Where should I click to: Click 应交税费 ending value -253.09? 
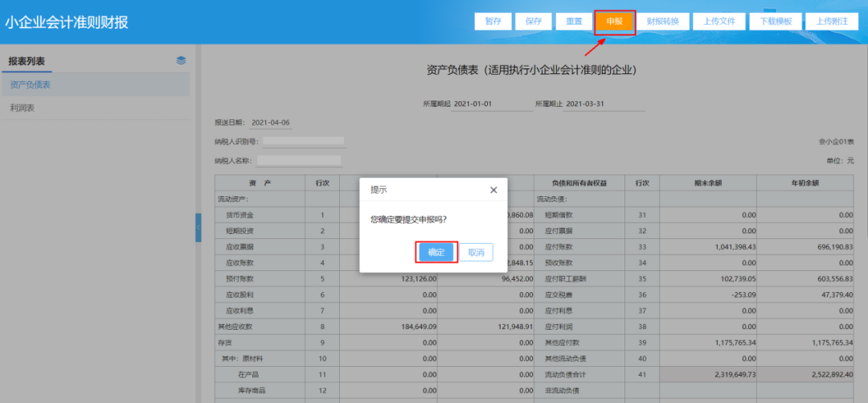point(708,294)
